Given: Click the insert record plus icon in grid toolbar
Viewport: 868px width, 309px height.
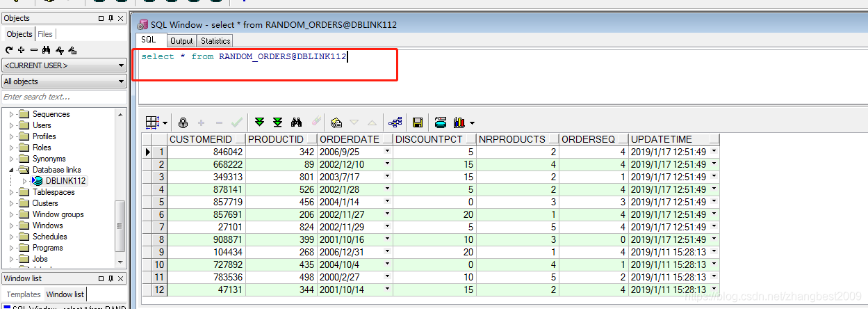Looking at the screenshot, I should [202, 122].
